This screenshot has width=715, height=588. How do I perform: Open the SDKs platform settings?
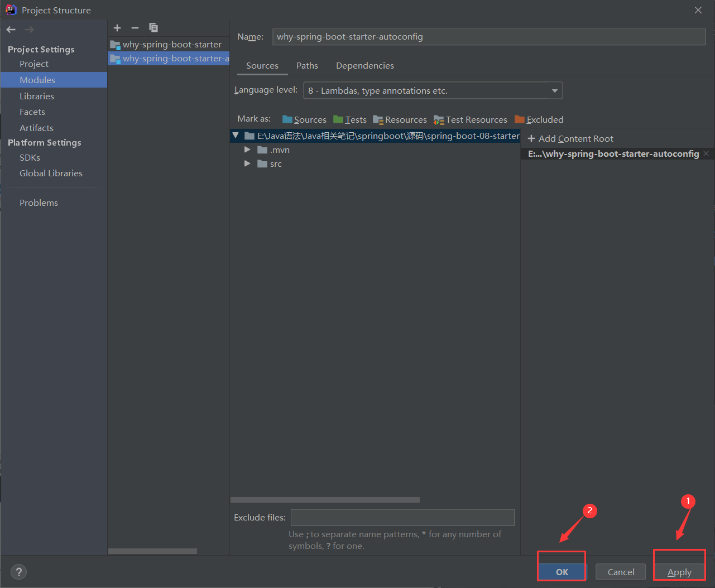(30, 158)
